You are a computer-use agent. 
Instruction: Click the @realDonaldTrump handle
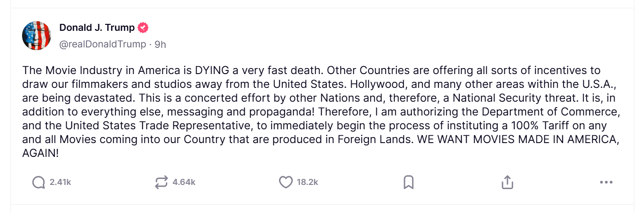click(103, 44)
